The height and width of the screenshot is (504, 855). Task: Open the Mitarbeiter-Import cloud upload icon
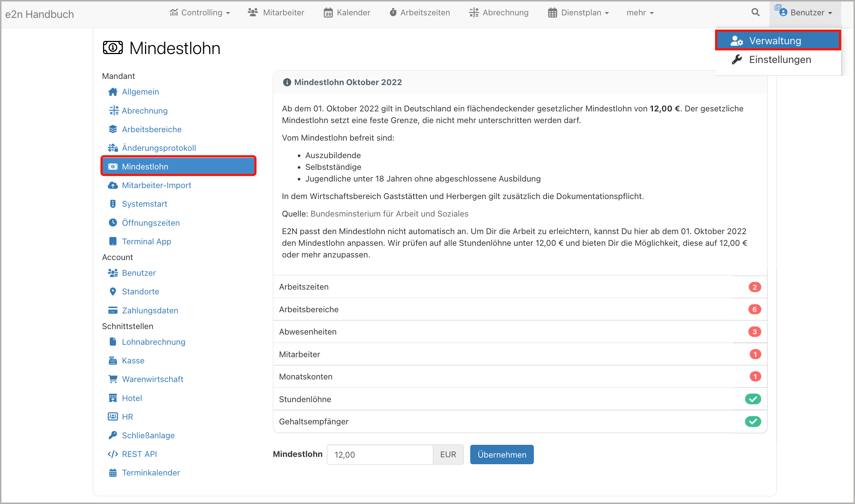point(113,185)
